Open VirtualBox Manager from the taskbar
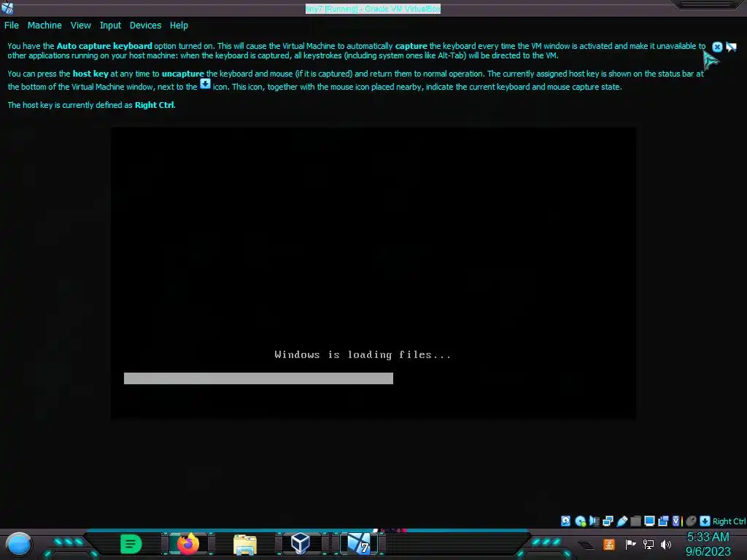Image resolution: width=747 pixels, height=560 pixels. pyautogui.click(x=301, y=543)
